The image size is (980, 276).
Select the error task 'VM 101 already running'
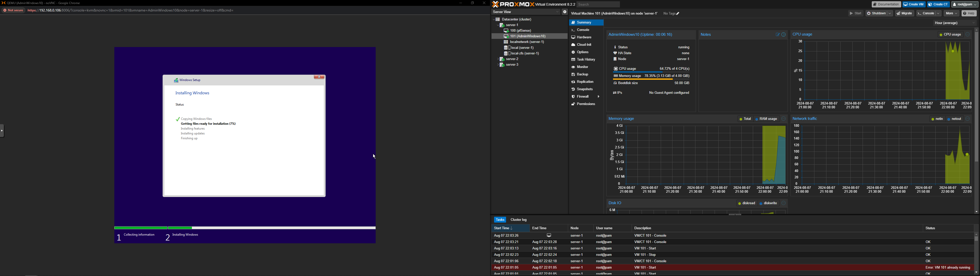[732, 268]
